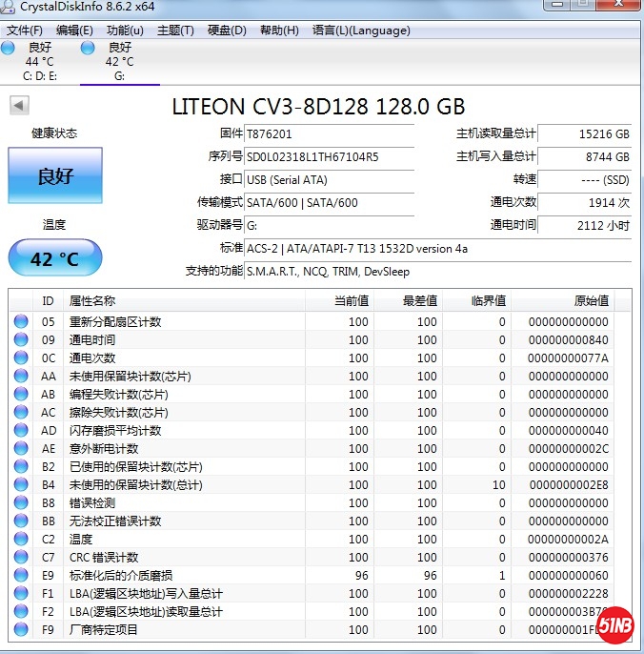Click status orb for E9 media wear row
The image size is (644, 654).
click(x=21, y=576)
